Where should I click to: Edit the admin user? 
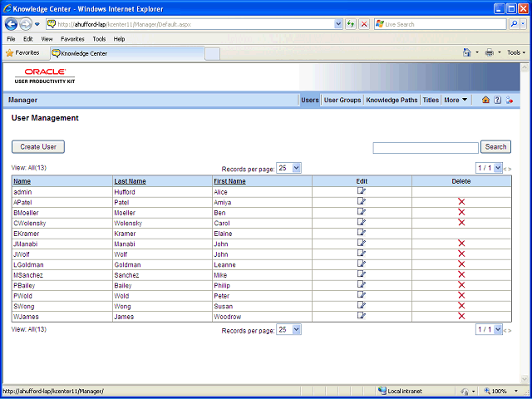[x=362, y=191]
